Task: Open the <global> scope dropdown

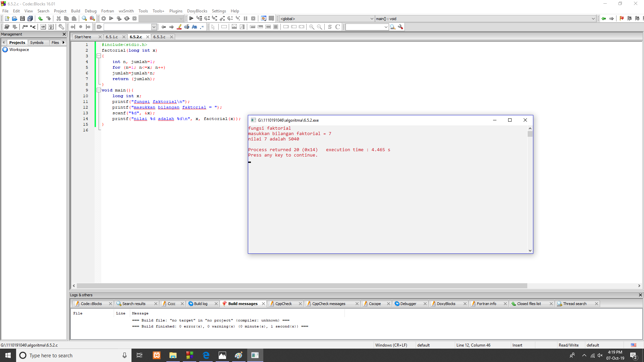Action: pyautogui.click(x=372, y=19)
